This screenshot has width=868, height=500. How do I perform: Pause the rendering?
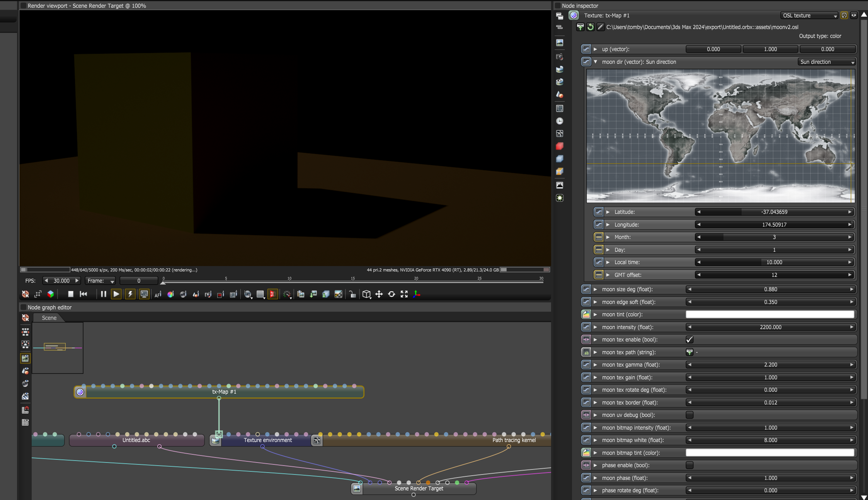pyautogui.click(x=103, y=294)
